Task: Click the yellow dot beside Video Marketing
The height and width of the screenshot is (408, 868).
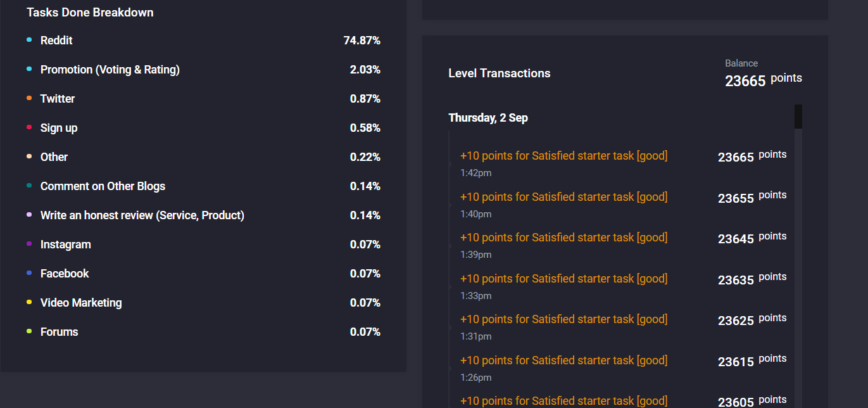Action: (x=29, y=302)
